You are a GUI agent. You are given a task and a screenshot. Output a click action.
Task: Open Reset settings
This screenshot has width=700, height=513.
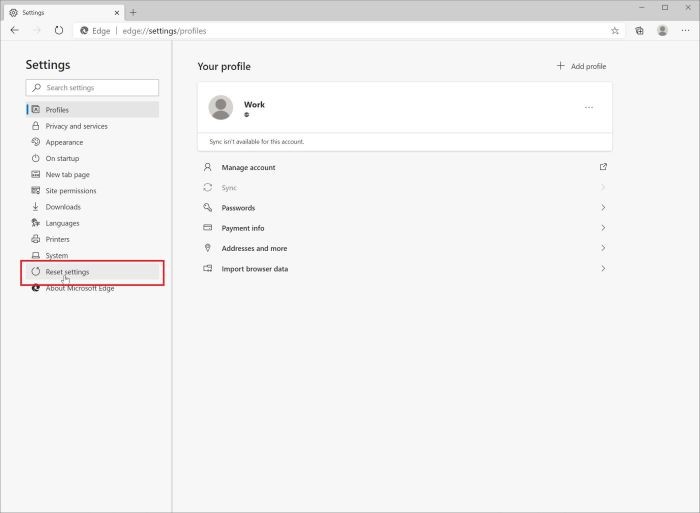coord(92,271)
